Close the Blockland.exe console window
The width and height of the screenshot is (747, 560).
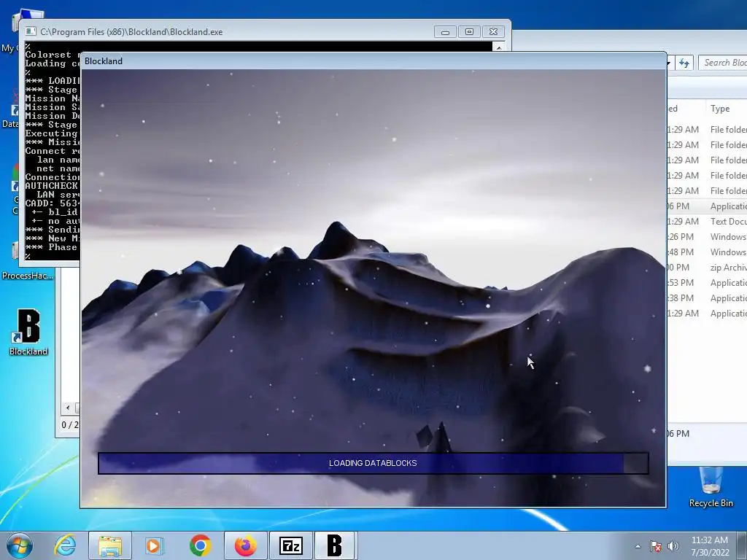pos(494,32)
